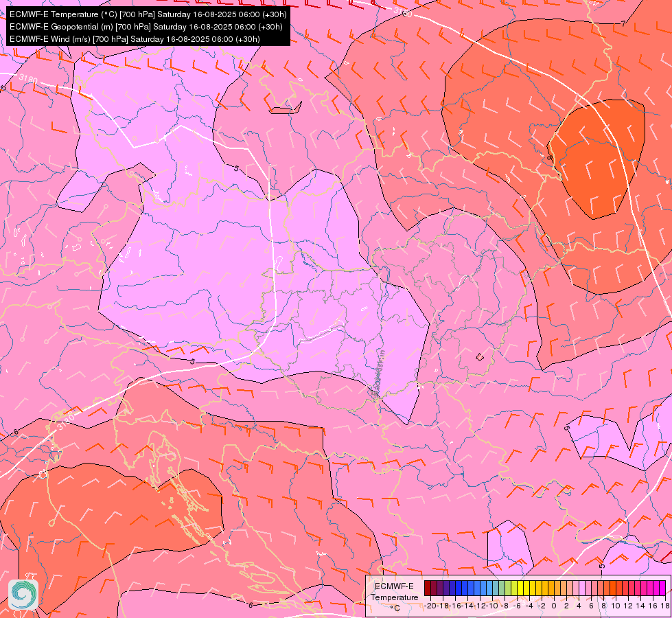Click the legend value 10
The height and width of the screenshot is (618, 672).
point(616,606)
